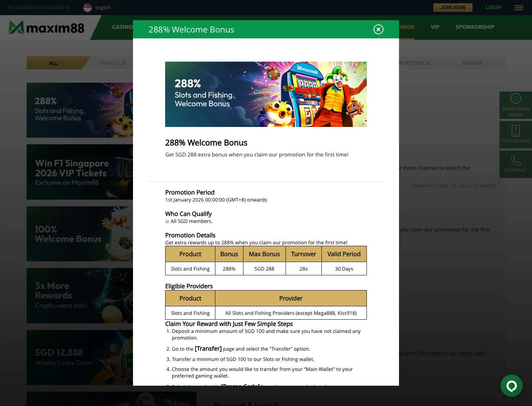Click the Singapore flag language icon
This screenshot has height=406, width=532.
tap(88, 8)
